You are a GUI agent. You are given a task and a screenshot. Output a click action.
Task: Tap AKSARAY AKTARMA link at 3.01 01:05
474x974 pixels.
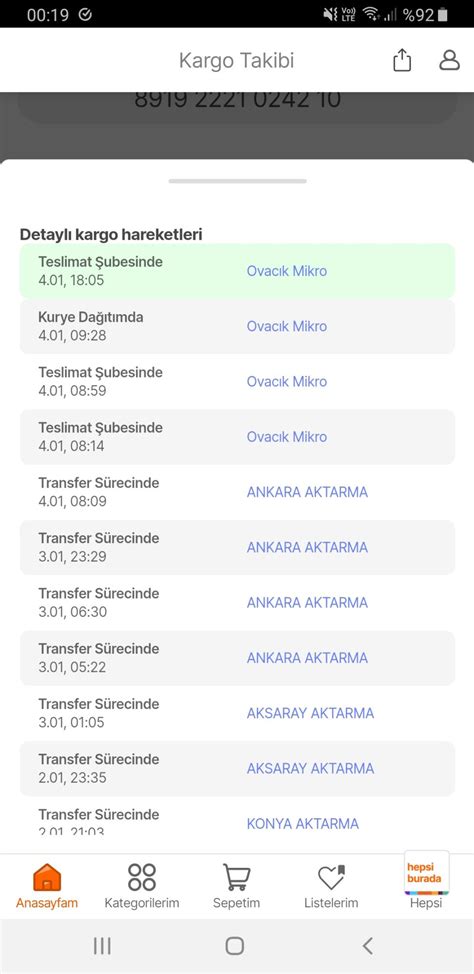pos(310,713)
